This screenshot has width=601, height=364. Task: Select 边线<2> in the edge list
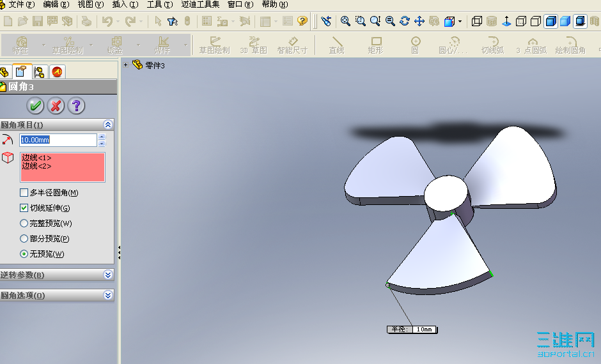(x=36, y=166)
